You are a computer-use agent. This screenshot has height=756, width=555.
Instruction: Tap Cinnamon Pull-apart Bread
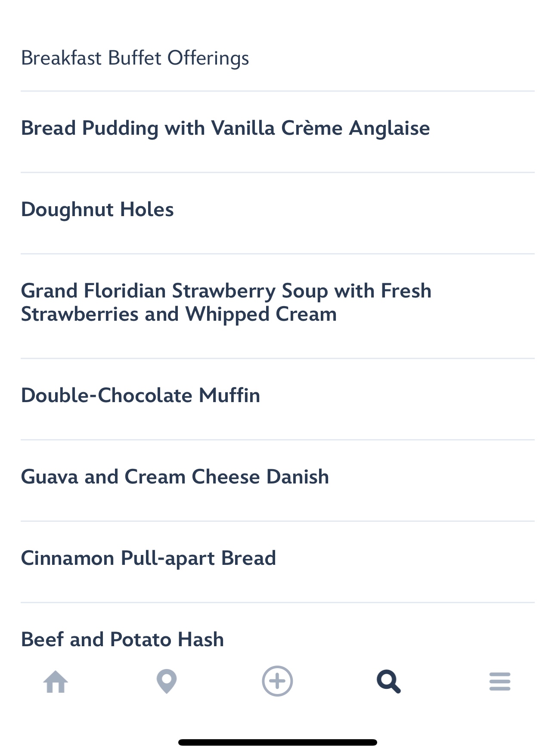coord(149,558)
